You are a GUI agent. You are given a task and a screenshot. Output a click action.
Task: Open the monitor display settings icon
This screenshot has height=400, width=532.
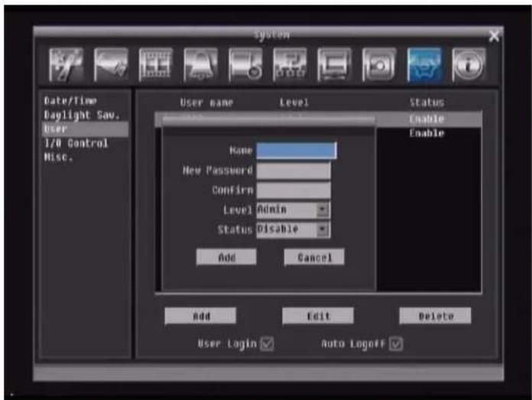click(335, 64)
